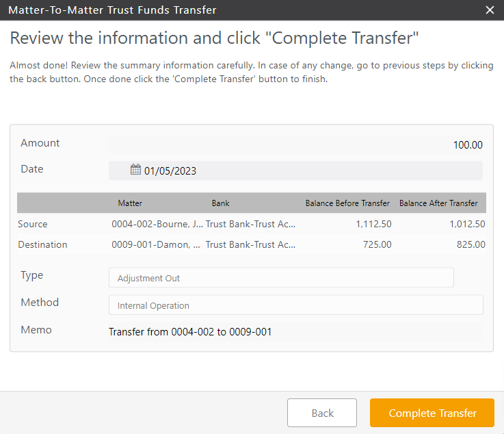Select destination matter 0009-001-Damon cell
Screen dimensions: 504x434
[x=156, y=244]
